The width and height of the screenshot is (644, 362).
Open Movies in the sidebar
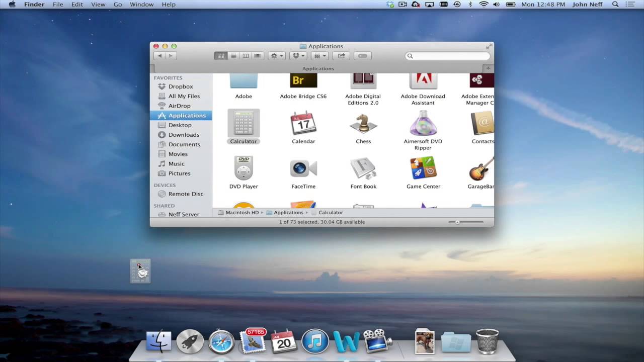click(x=181, y=154)
